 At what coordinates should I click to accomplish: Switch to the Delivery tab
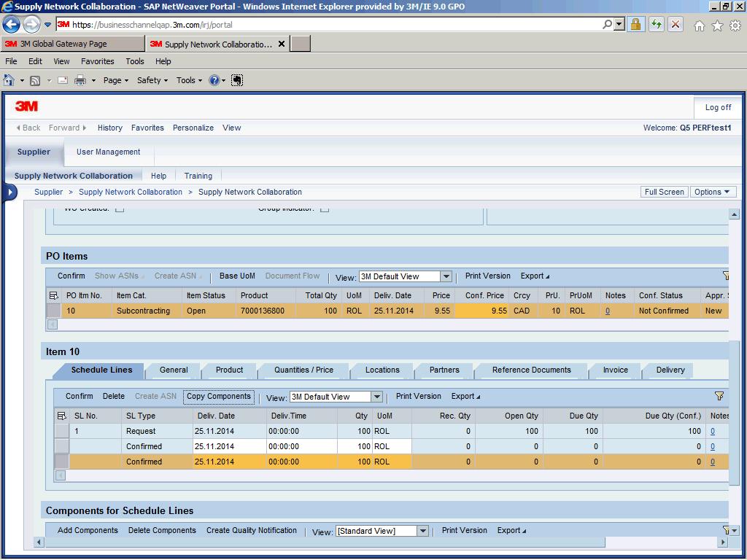pos(670,370)
